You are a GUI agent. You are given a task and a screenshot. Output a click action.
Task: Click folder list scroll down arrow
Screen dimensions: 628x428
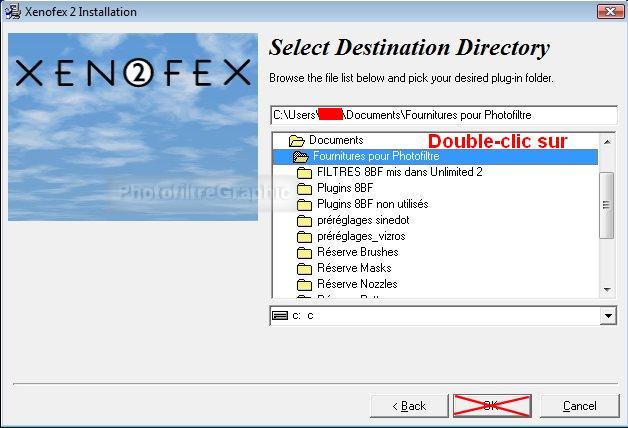pos(607,289)
